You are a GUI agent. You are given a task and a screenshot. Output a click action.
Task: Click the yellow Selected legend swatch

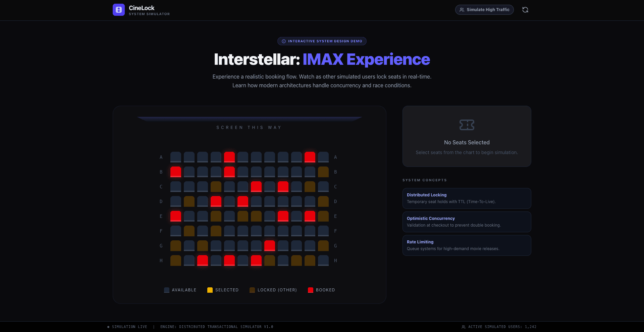[x=210, y=290]
